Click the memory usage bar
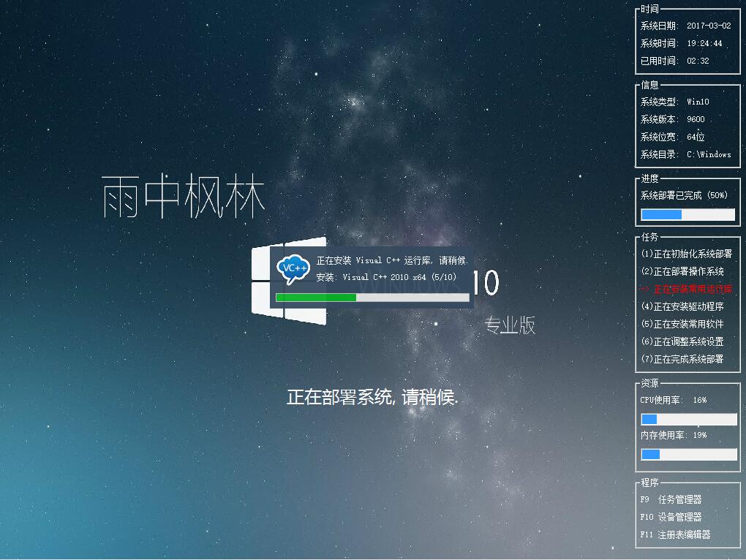This screenshot has height=560, width=746. [689, 455]
